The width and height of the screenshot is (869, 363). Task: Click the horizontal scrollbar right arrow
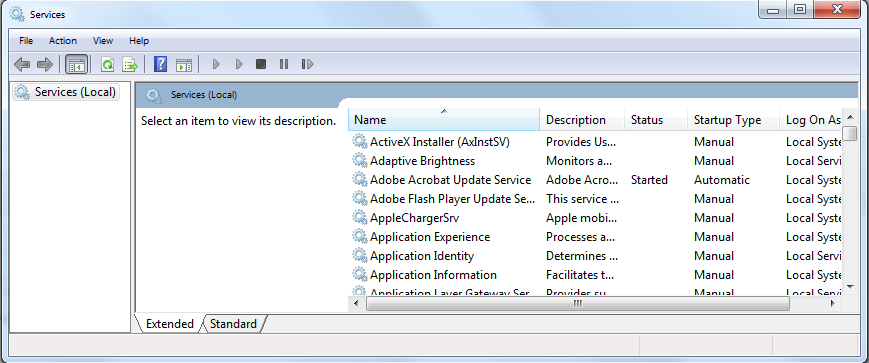tap(832, 303)
